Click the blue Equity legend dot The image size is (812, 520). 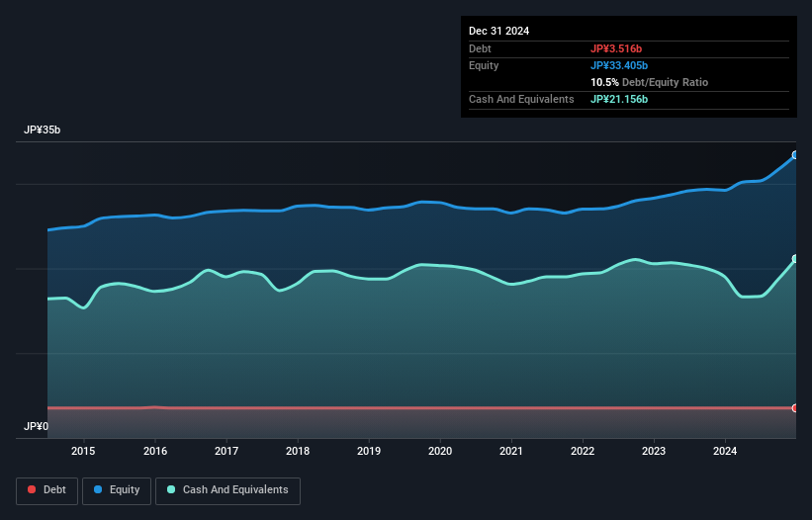click(98, 489)
